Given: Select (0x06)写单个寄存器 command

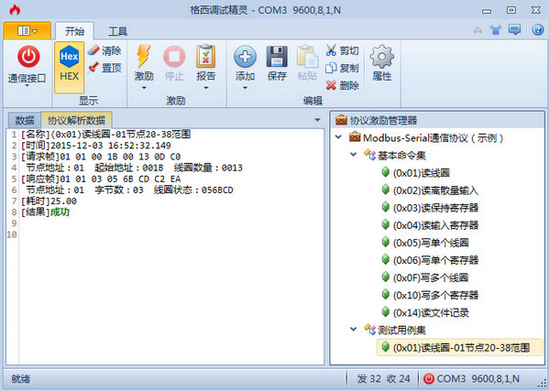Looking at the screenshot, I should [x=435, y=260].
